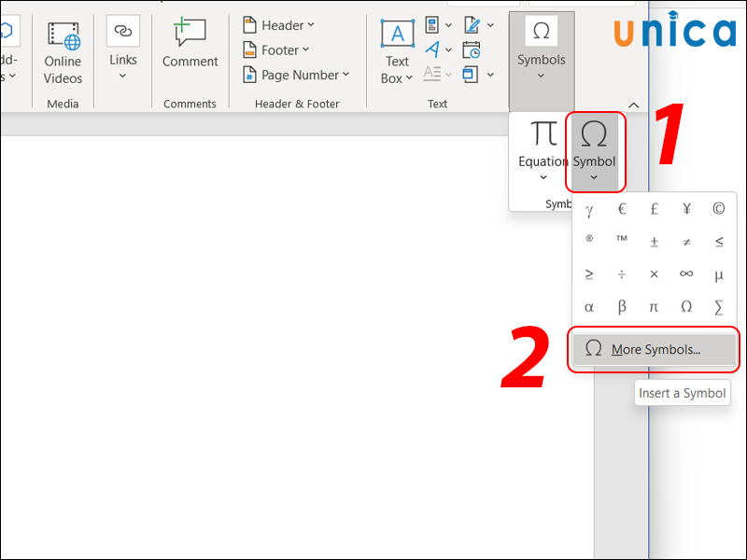Viewport: 747px width, 560px height.
Task: Insert the summation ∑ symbol
Action: [x=719, y=307]
